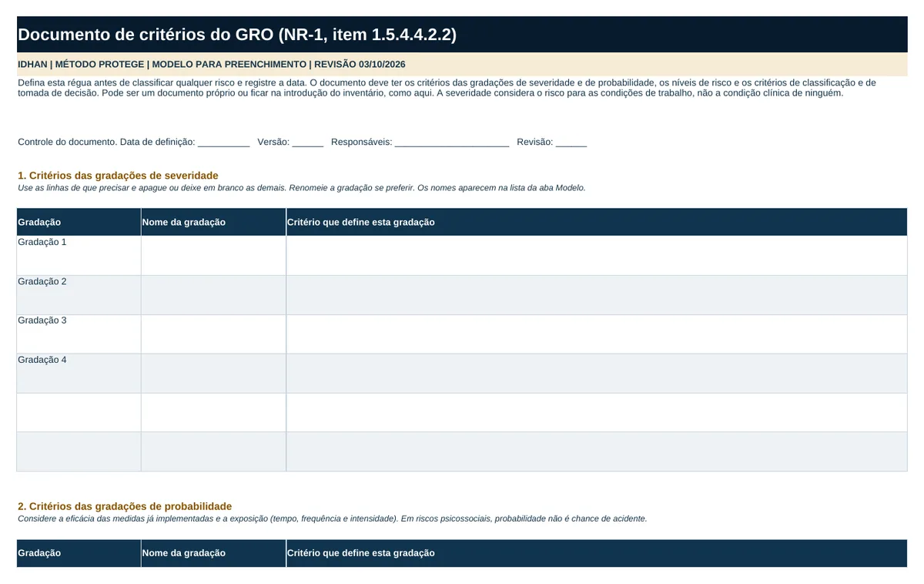
Task: Click the empty name cell for Gradação 1
Action: coord(213,256)
